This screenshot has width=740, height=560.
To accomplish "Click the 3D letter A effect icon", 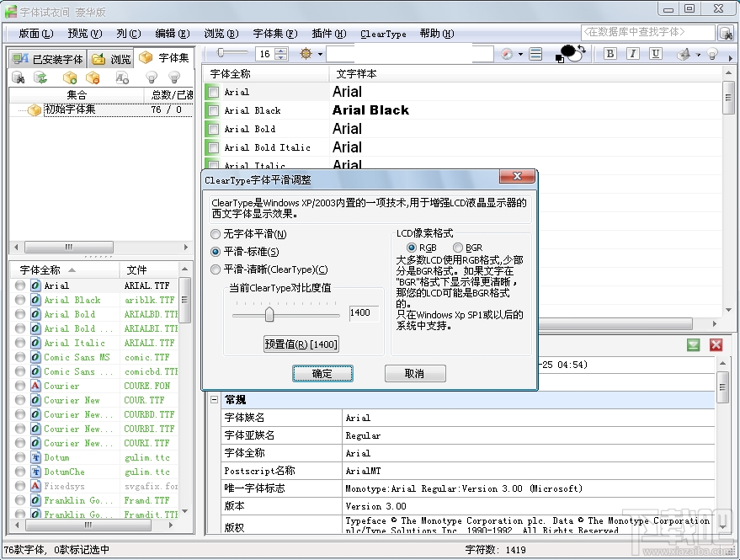I will pyautogui.click(x=684, y=54).
